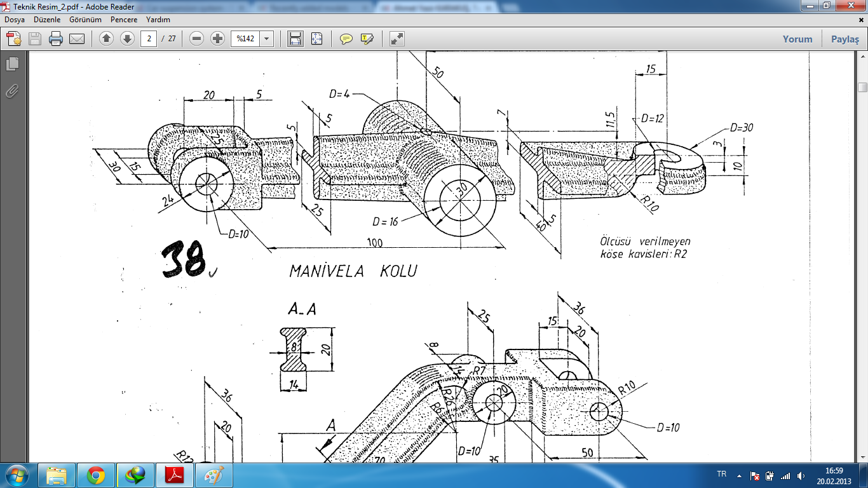Click Adobe Reader taskbar icon
868x488 pixels.
[175, 475]
